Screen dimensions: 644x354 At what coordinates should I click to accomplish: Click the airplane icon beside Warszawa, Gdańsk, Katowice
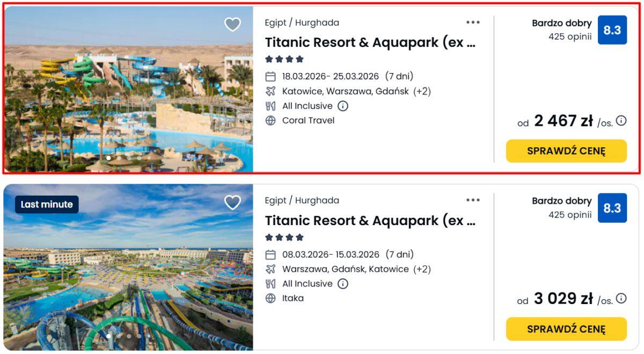click(270, 269)
